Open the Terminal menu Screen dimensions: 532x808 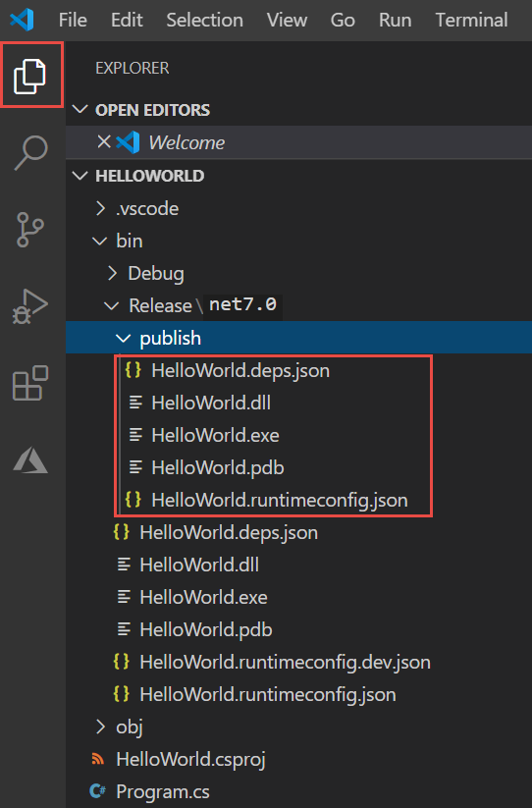tap(471, 20)
